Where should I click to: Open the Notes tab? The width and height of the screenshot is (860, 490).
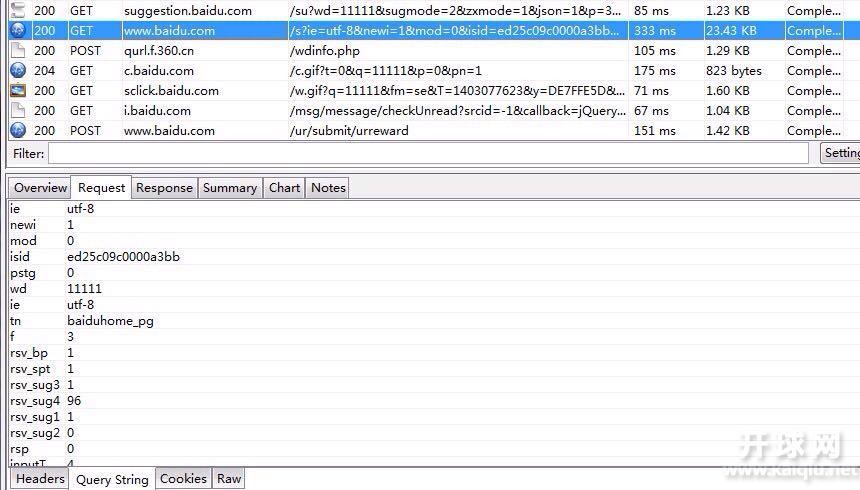328,188
